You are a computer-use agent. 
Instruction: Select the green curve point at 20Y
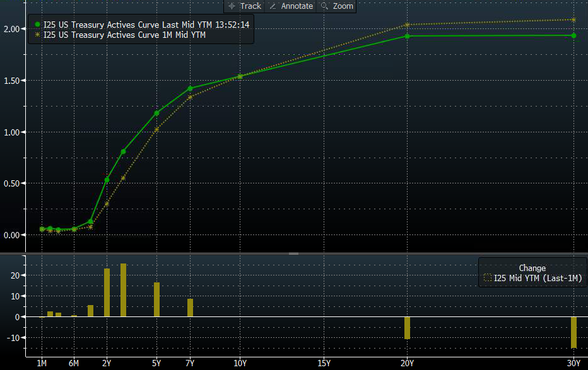[407, 36]
